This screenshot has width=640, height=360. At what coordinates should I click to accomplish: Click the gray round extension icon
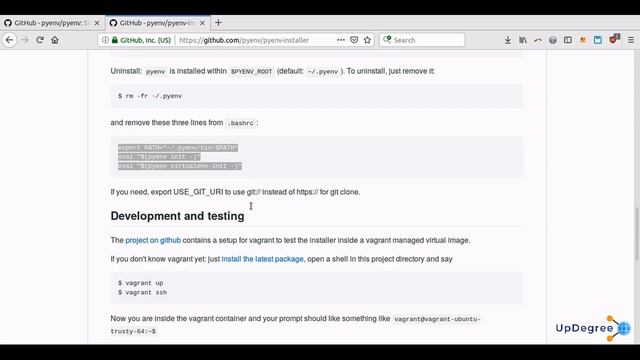(x=553, y=40)
